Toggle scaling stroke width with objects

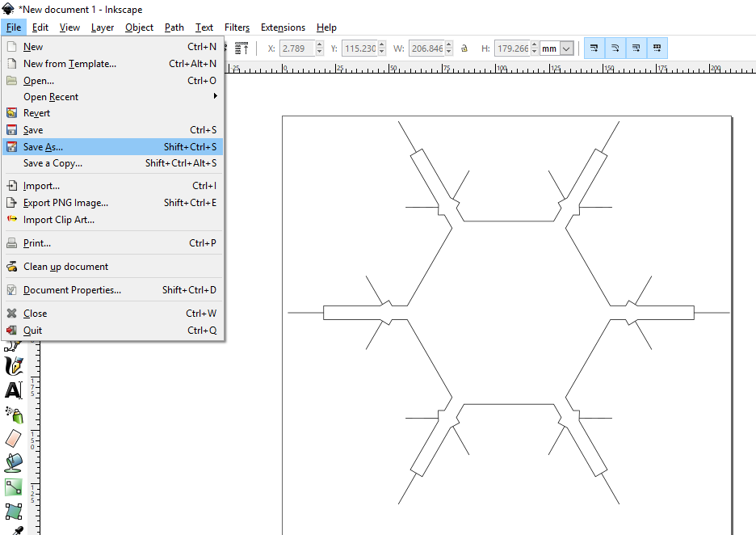tap(594, 48)
